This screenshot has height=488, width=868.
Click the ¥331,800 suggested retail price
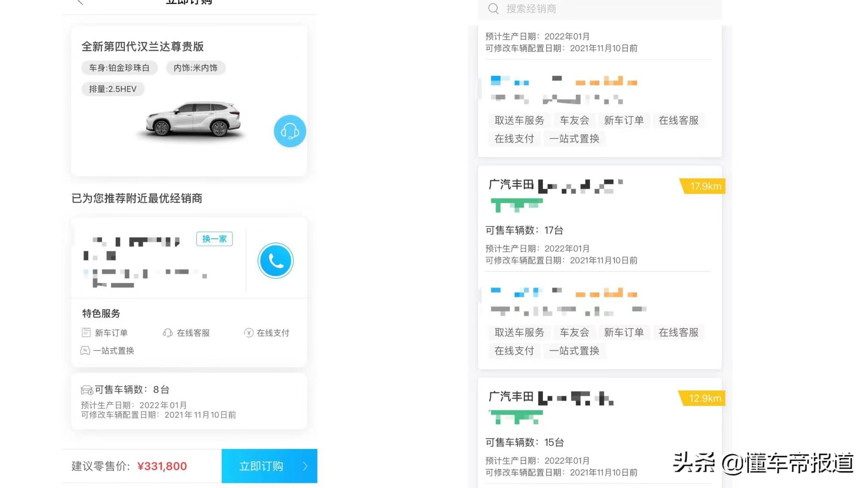click(x=162, y=466)
